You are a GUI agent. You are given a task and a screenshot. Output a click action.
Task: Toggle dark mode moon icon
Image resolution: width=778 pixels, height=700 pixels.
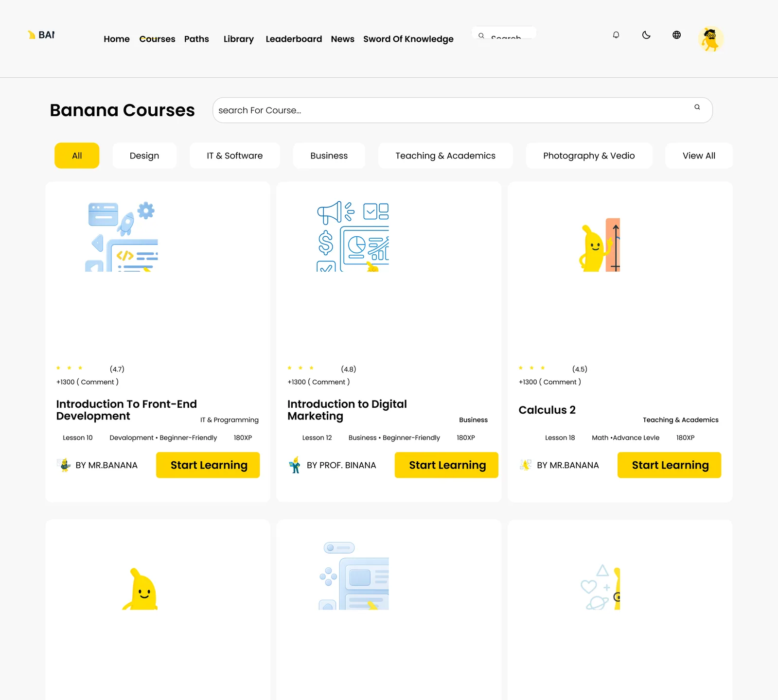click(646, 35)
